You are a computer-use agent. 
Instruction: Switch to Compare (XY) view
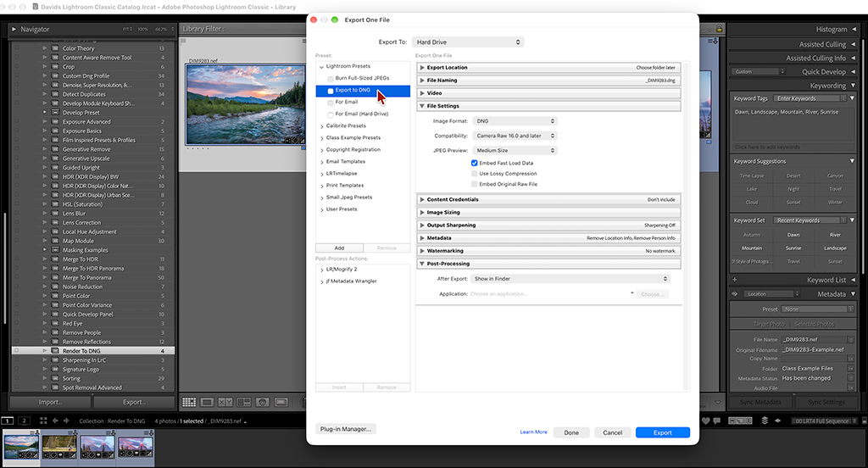coord(225,402)
